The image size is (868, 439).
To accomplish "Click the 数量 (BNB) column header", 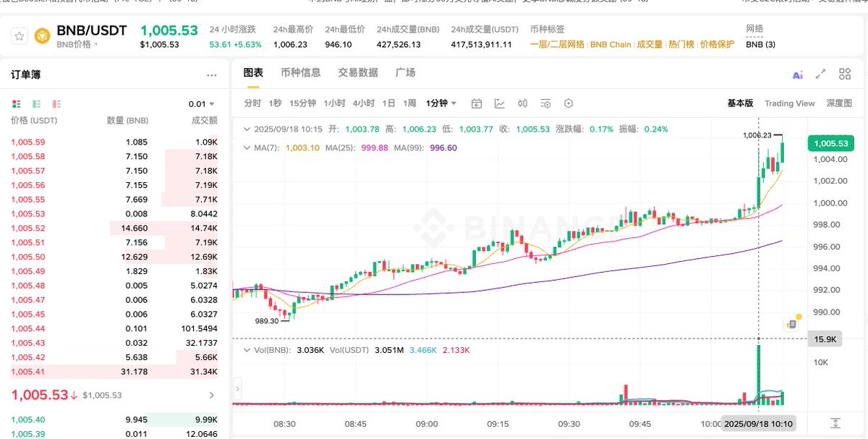I will pyautogui.click(x=127, y=121).
